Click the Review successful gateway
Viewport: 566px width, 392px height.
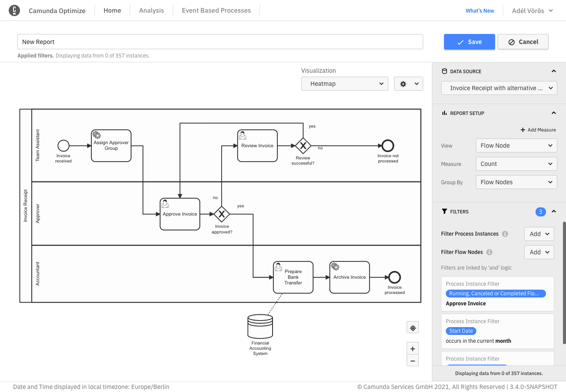pos(303,145)
